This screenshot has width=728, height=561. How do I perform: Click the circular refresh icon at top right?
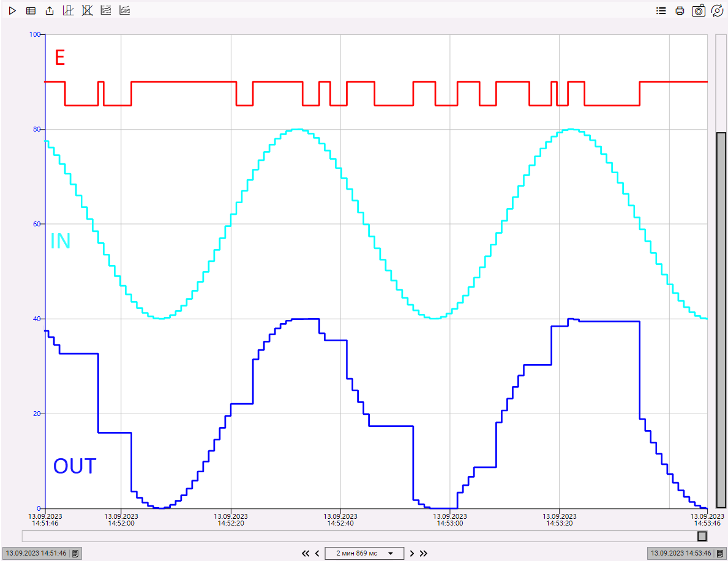[x=717, y=10]
